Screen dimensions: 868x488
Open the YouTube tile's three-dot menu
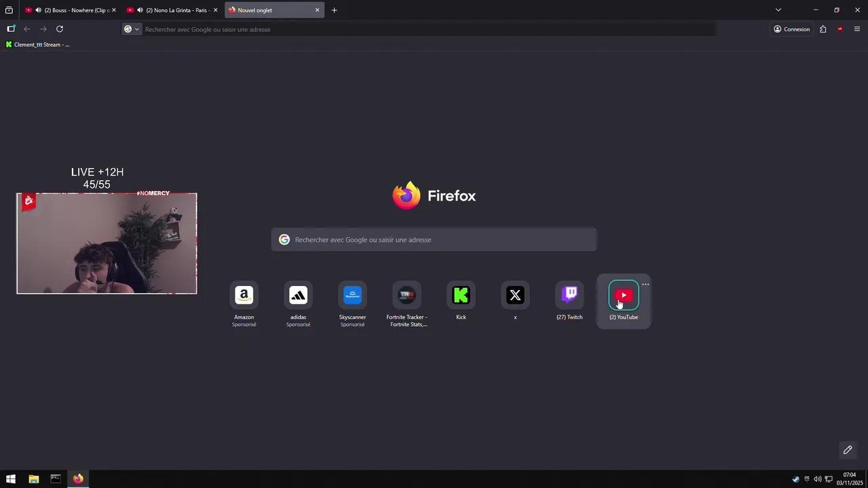[646, 284]
